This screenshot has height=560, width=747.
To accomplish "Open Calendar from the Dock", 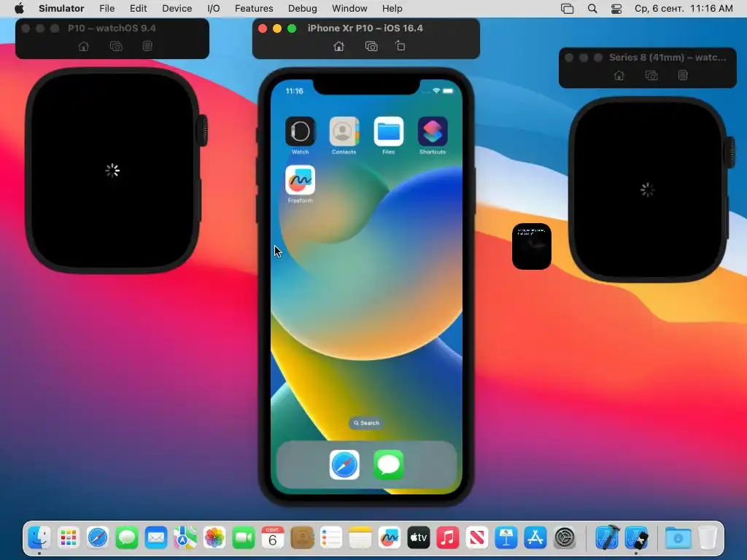I will 273,538.
